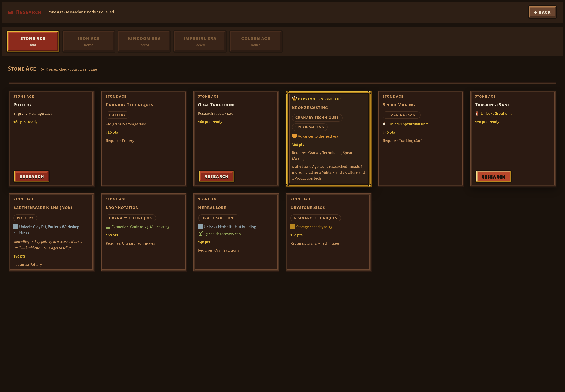This screenshot has height=392, width=565.
Task: Click the Herbalist Hut building icon
Action: pos(201,226)
